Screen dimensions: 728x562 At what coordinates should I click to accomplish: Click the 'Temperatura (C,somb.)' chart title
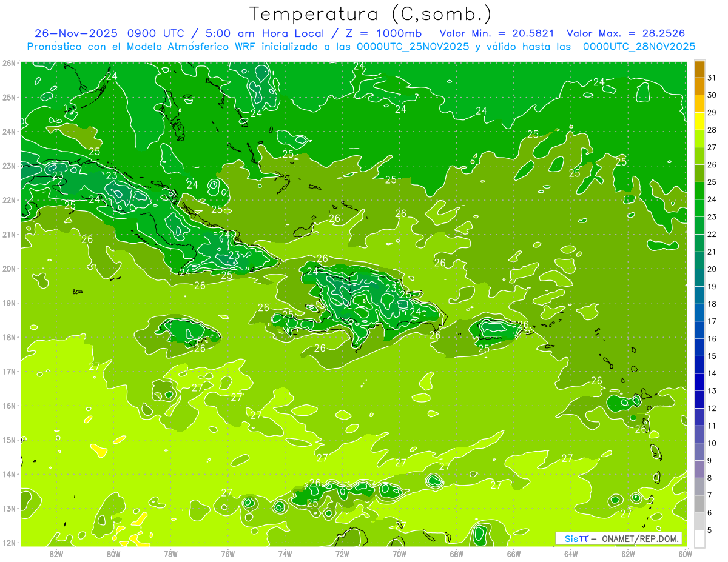pyautogui.click(x=370, y=15)
